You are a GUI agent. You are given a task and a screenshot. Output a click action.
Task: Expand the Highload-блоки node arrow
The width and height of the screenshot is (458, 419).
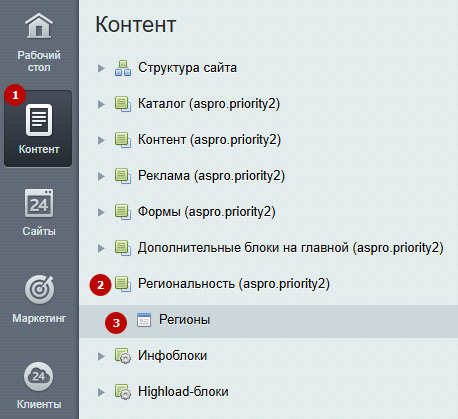pyautogui.click(x=101, y=392)
